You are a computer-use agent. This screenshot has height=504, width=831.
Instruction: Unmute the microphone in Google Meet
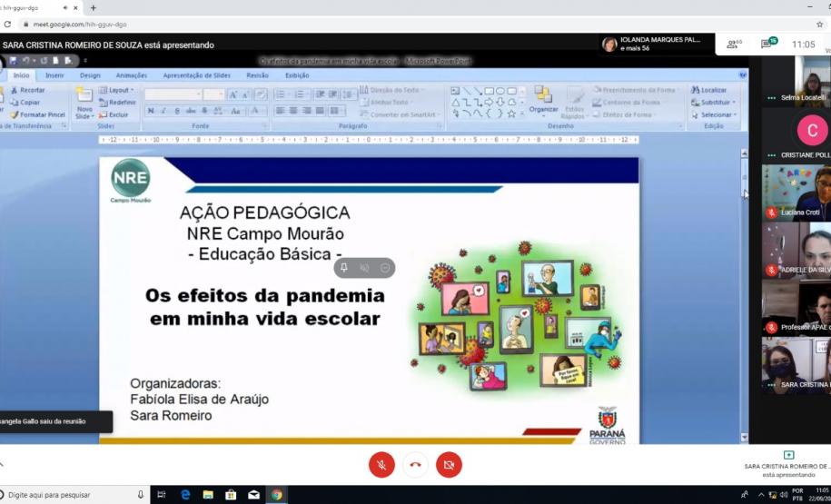(x=381, y=465)
